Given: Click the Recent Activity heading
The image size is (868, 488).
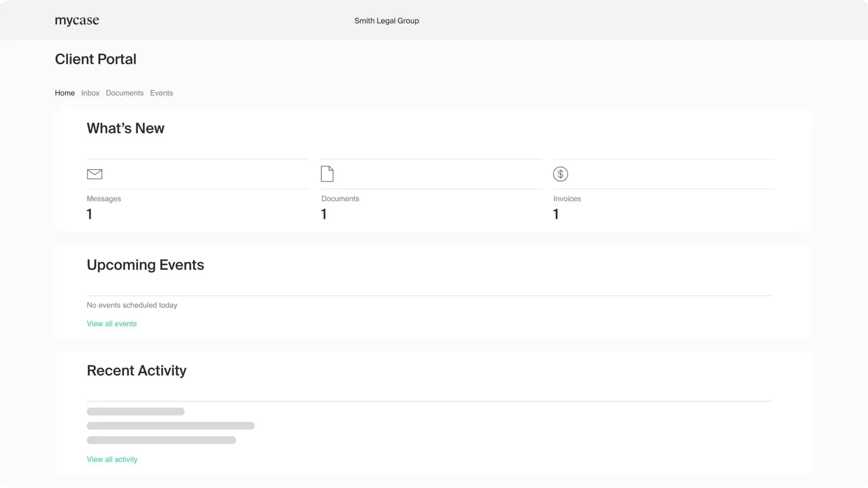Looking at the screenshot, I should coord(137,371).
